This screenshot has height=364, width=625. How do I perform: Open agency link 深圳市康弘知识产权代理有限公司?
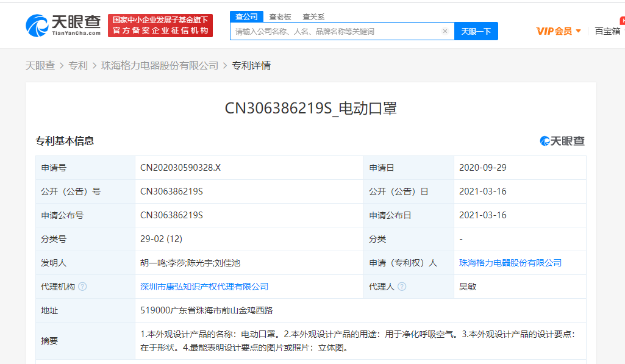point(204,287)
